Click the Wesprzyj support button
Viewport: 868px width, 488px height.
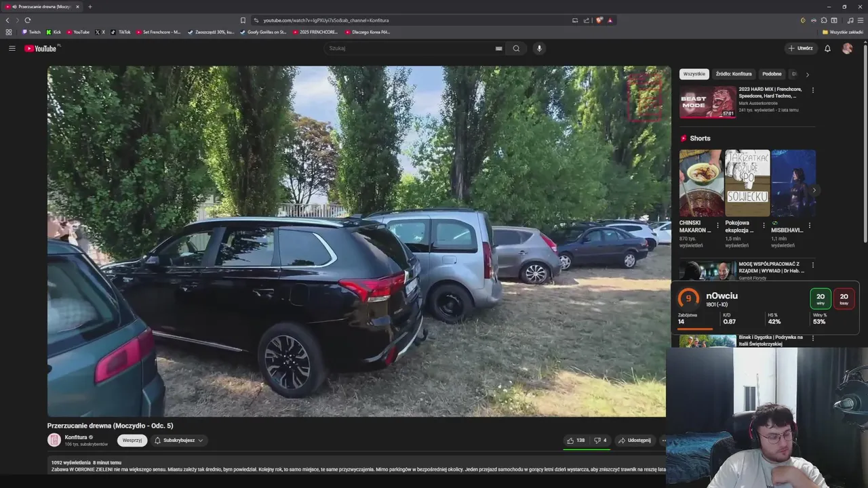coord(132,441)
